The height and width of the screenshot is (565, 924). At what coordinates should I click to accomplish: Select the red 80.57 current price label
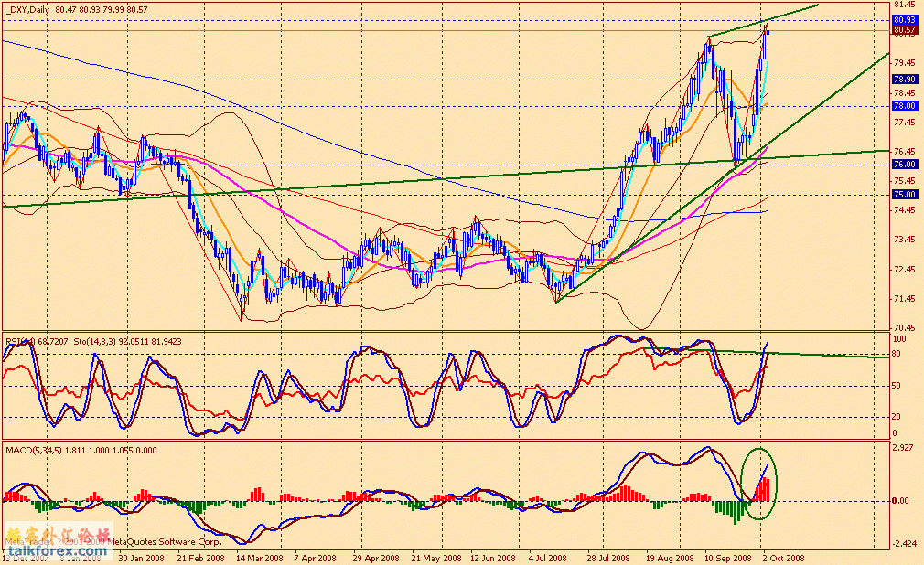[903, 30]
